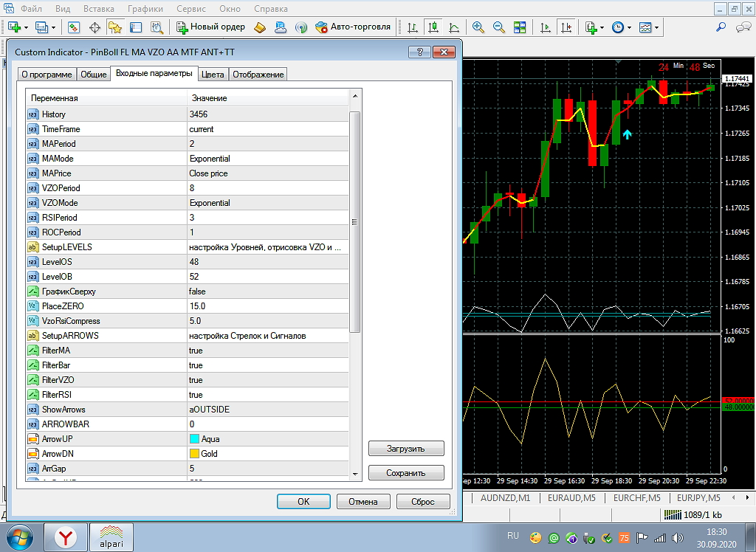756x552 pixels.
Task: Open the Strategy Tester icon
Action: [157, 27]
